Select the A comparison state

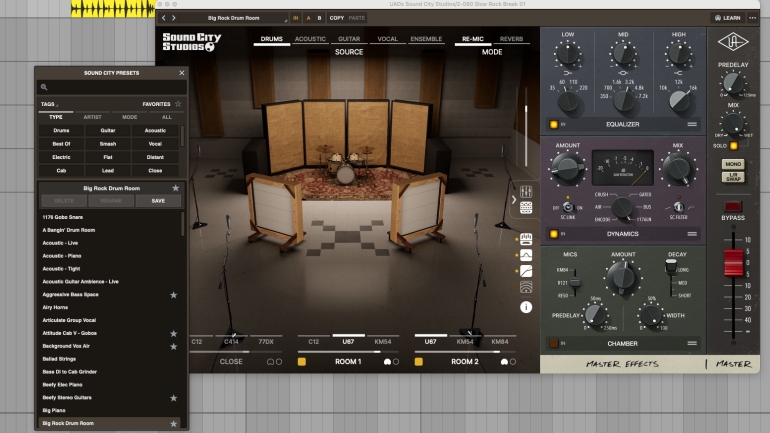pos(308,18)
